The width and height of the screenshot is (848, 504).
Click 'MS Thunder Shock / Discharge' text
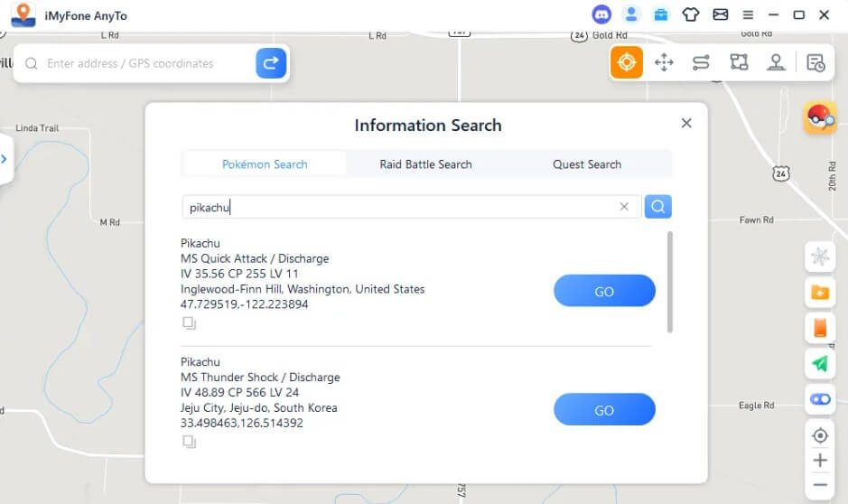(x=260, y=378)
